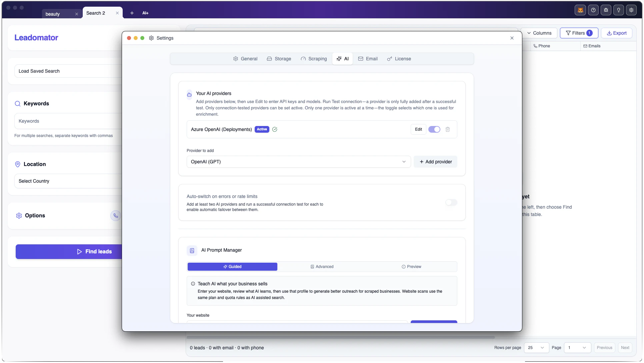The width and height of the screenshot is (644, 363).
Task: Click the AI+ button in tab bar
Action: pos(145,13)
